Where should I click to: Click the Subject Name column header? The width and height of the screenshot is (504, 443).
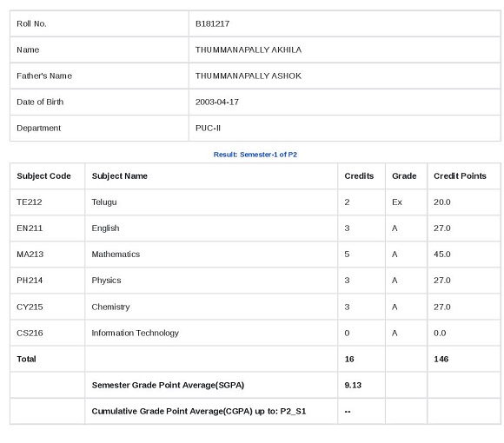[120, 176]
